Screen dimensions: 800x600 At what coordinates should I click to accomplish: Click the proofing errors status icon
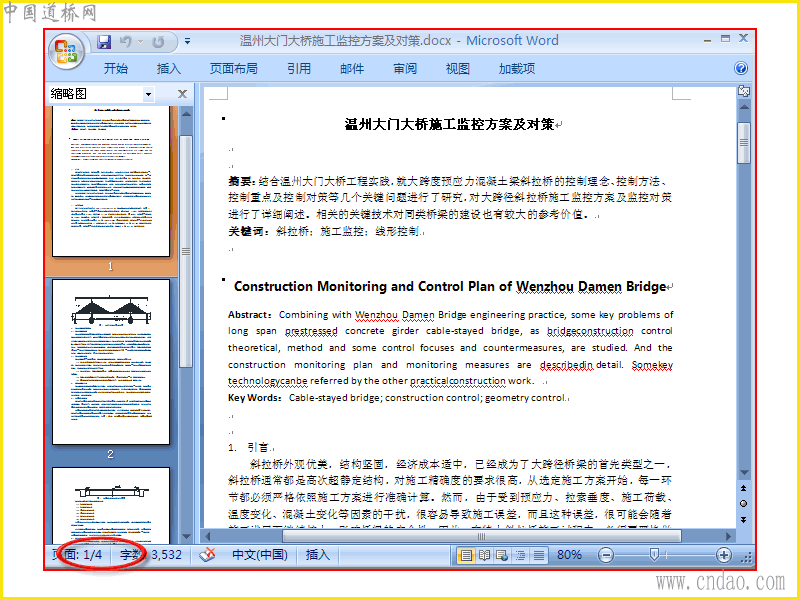207,555
